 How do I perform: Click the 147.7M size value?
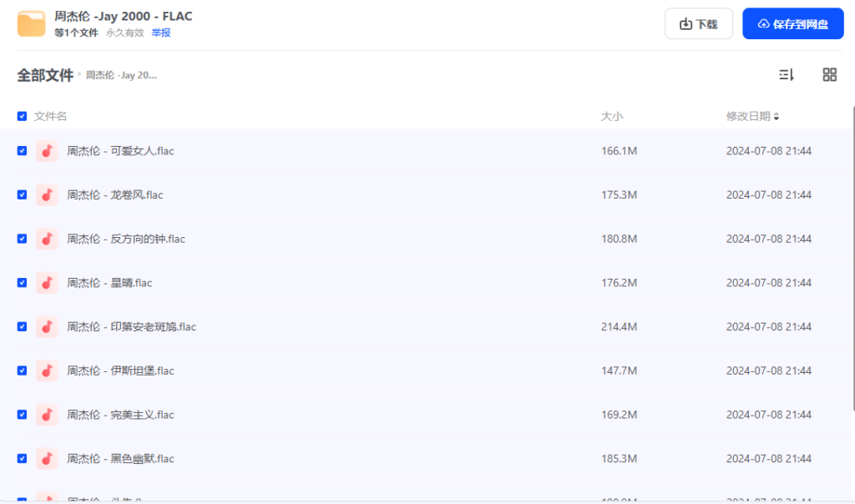click(619, 370)
